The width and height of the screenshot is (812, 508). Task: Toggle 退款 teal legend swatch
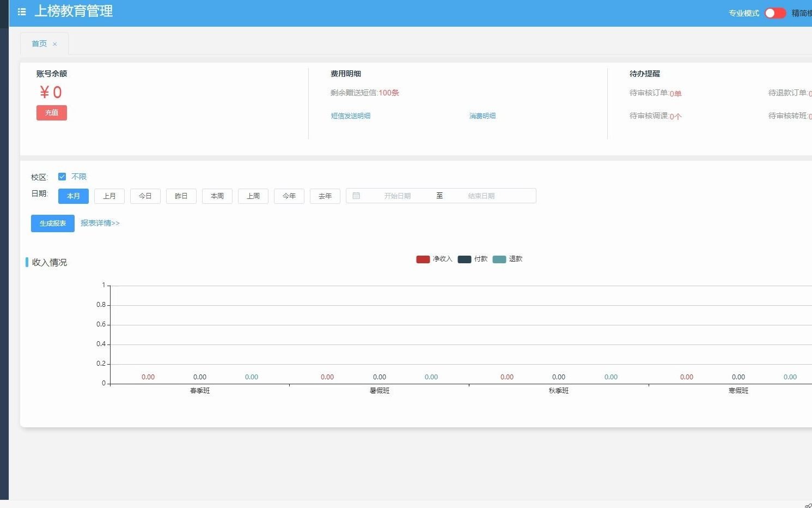pos(499,259)
